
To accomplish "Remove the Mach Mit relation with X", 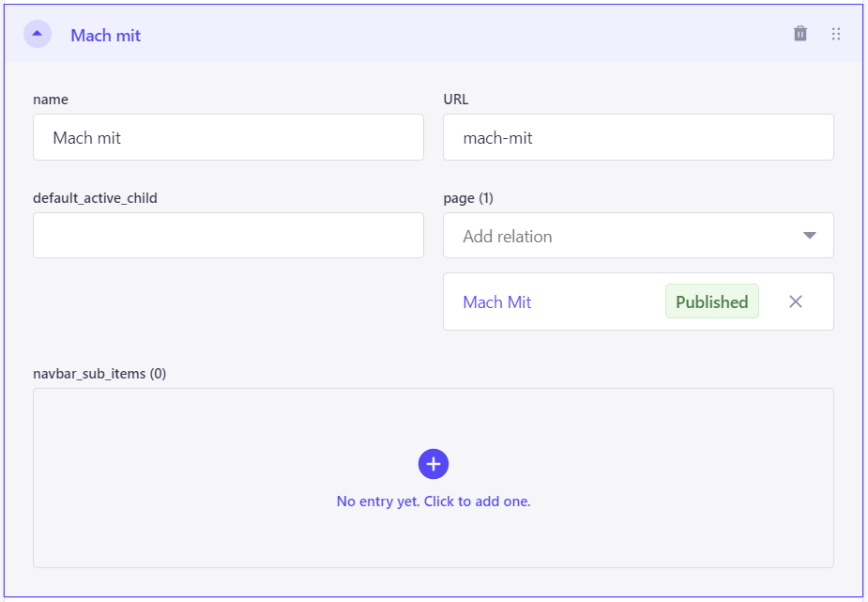I will point(796,301).
